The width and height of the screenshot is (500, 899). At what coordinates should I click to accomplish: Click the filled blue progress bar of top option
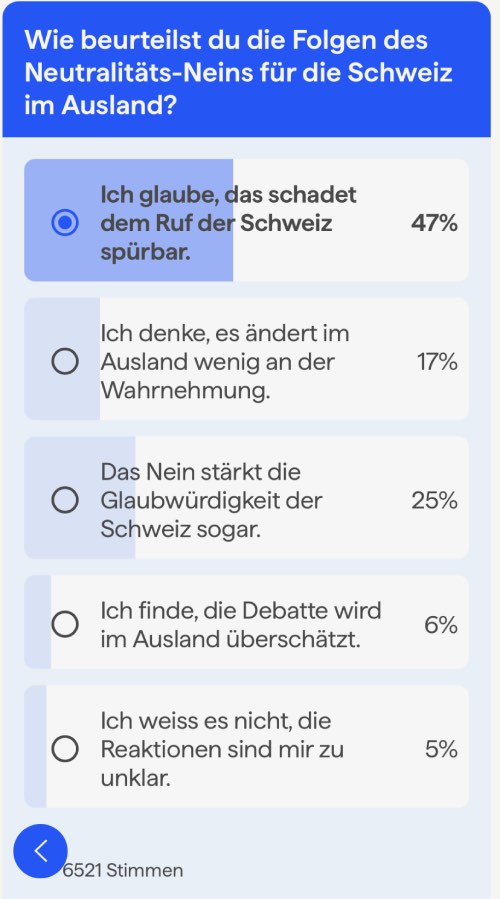coord(128,220)
